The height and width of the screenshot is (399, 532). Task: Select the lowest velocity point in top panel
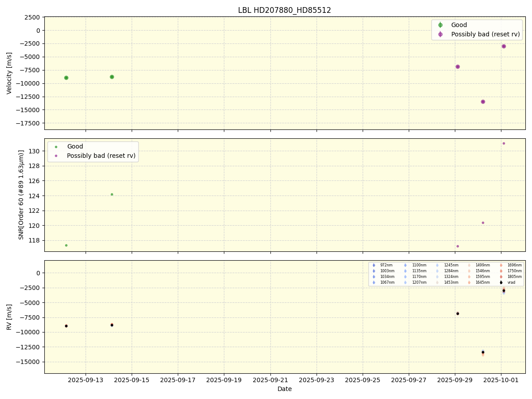[483, 102]
